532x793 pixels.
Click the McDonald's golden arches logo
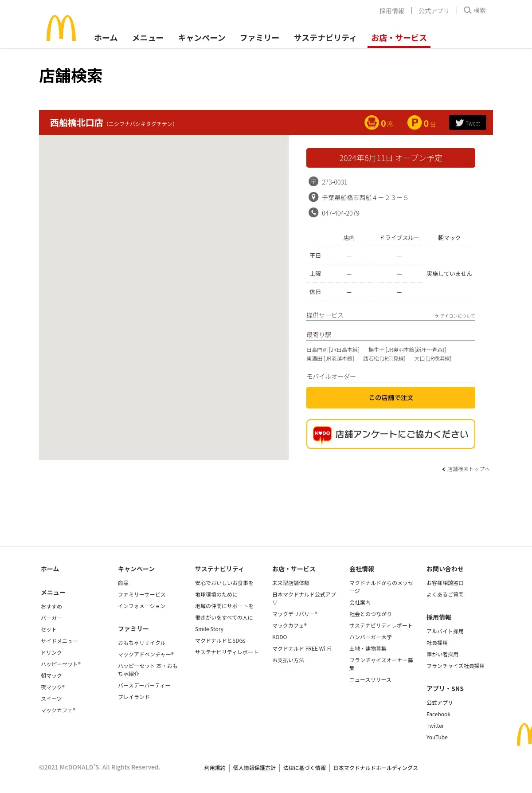(x=61, y=28)
